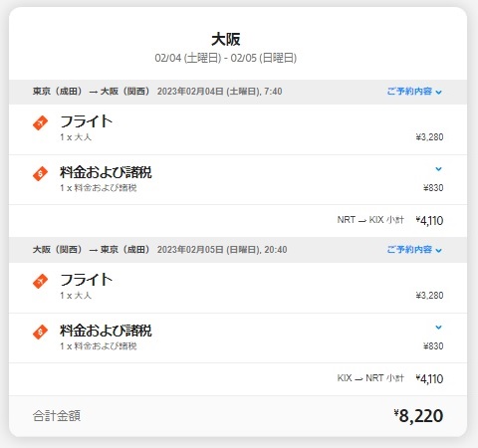Select the 大阪 trip title
This screenshot has width=478, height=448.
tap(226, 39)
